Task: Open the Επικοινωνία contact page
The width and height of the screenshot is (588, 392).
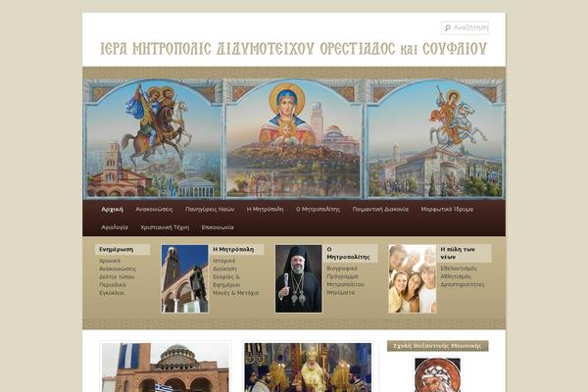Action: tap(218, 227)
